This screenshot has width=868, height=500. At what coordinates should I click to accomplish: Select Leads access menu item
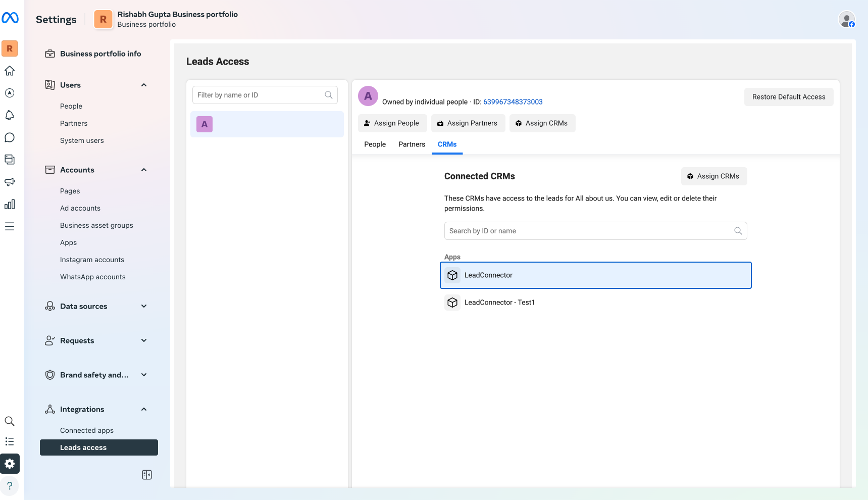99,447
